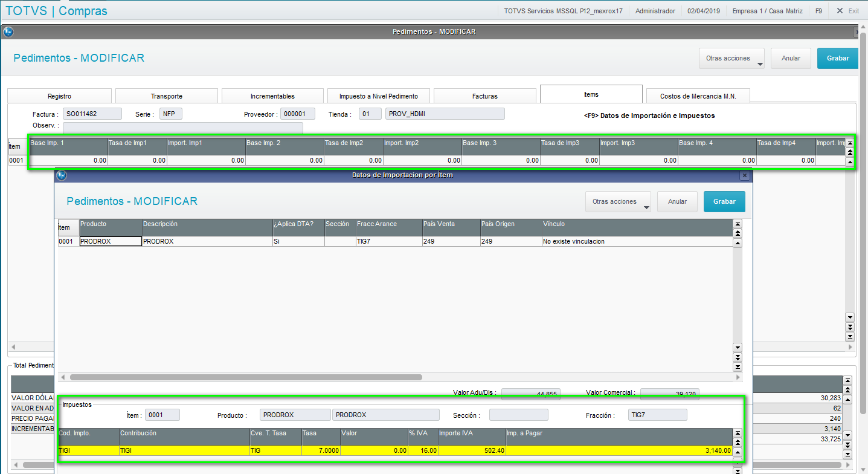The width and height of the screenshot is (868, 474).
Task: Page up in the dialog Producto grid
Action: (737, 233)
